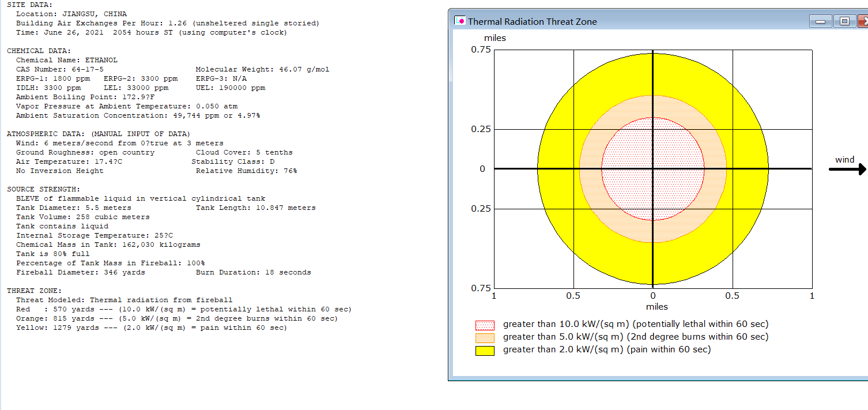Click the 'Stability Class: D' value

[x=233, y=161]
